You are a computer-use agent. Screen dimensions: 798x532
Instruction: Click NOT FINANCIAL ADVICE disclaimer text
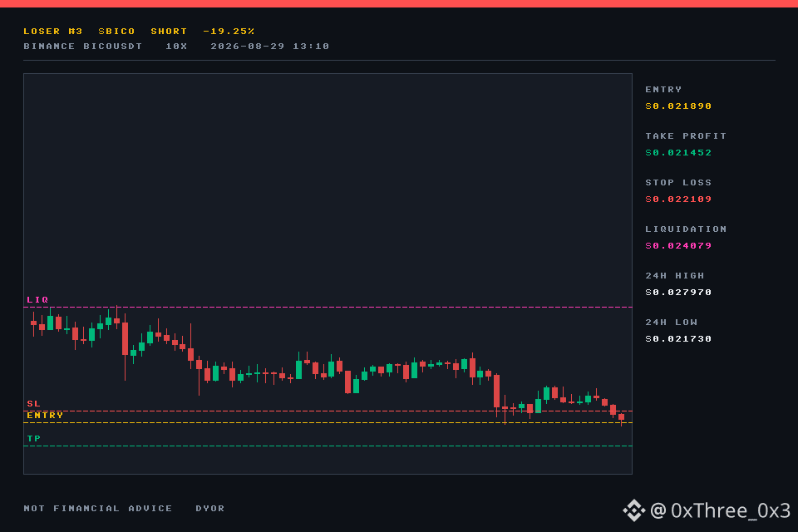98,509
